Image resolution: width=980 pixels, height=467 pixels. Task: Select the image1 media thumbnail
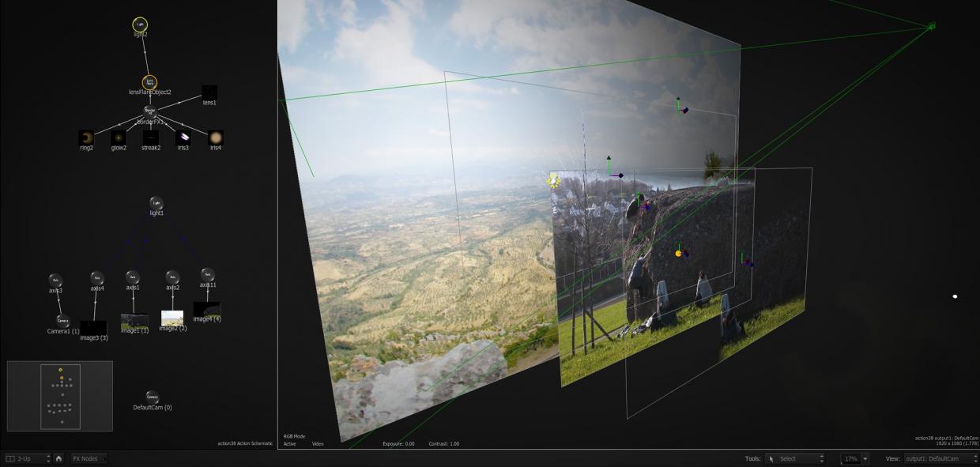click(134, 321)
